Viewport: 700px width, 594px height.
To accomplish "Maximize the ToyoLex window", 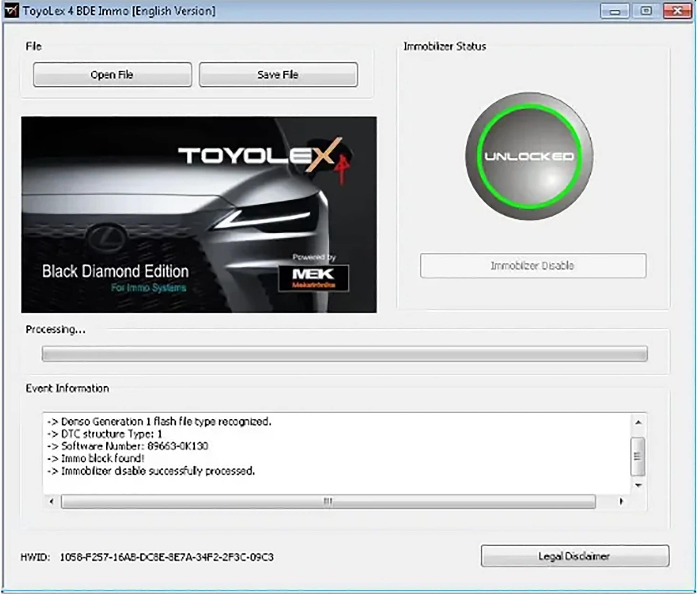I will 646,12.
